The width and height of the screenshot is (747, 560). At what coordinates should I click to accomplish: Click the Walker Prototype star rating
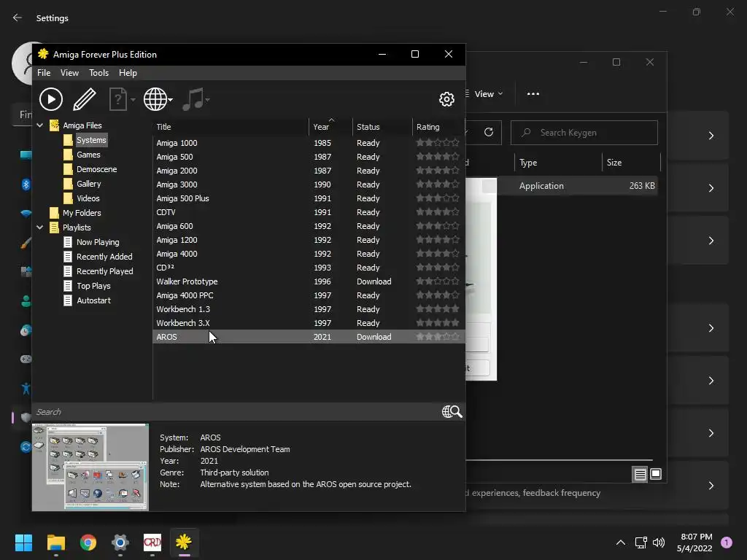point(438,281)
